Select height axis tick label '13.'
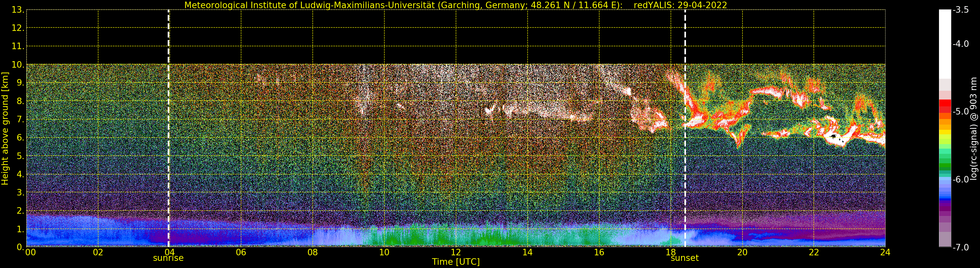The image size is (980, 268). [x=18, y=10]
